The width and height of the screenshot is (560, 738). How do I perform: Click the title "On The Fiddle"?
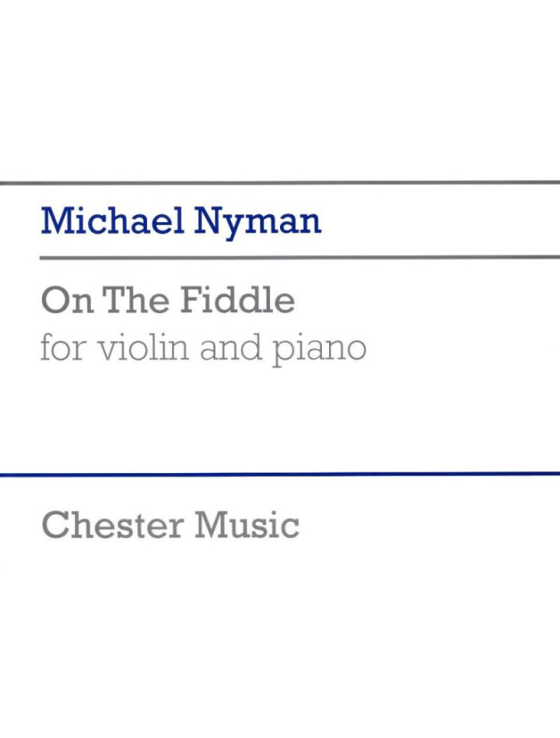coord(168,300)
